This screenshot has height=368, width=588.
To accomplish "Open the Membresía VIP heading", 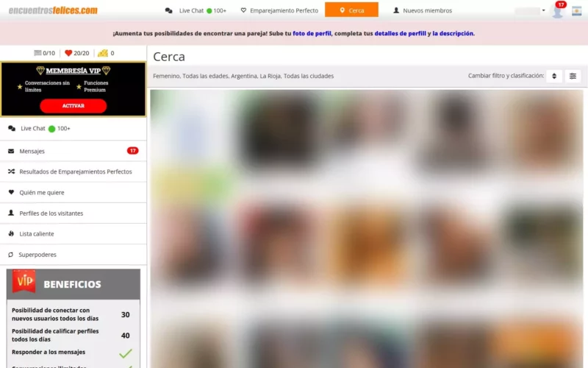I will click(73, 71).
